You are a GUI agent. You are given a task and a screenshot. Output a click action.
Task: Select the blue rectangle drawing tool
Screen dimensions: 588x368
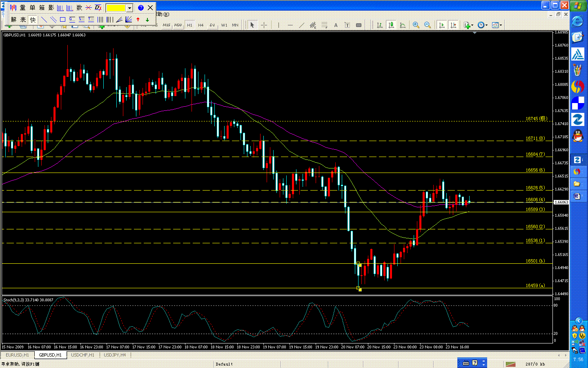coord(63,20)
